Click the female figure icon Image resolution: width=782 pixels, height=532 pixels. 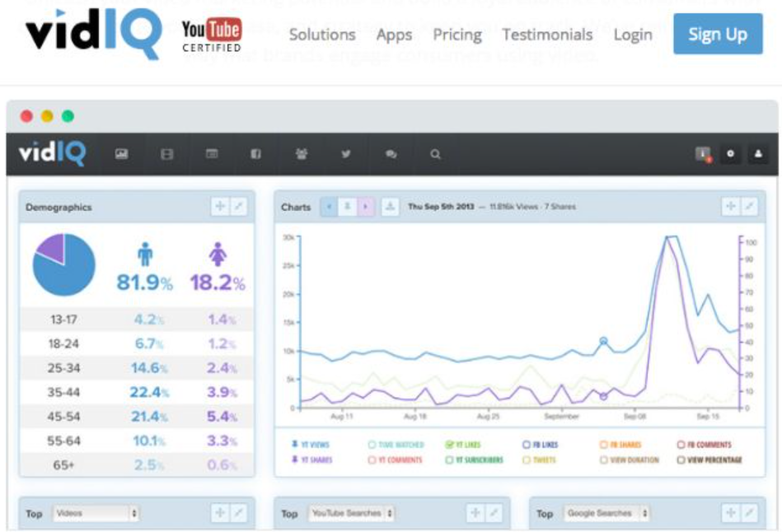(218, 254)
